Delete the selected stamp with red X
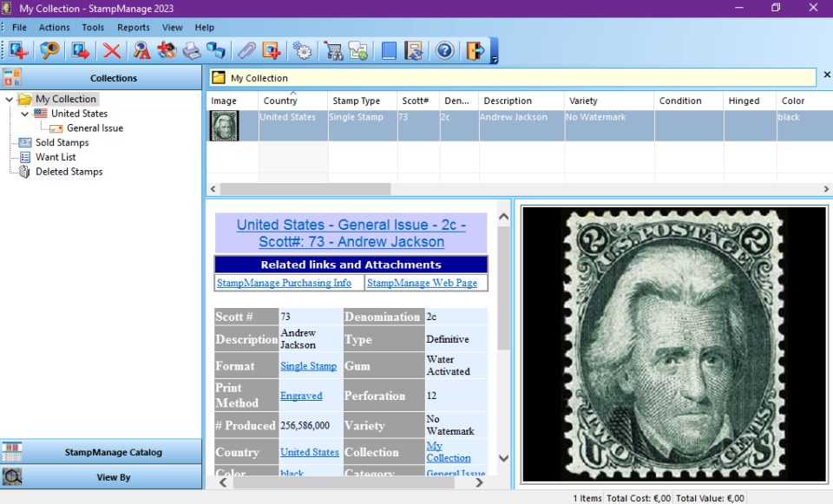The width and height of the screenshot is (833, 504). coord(112,50)
